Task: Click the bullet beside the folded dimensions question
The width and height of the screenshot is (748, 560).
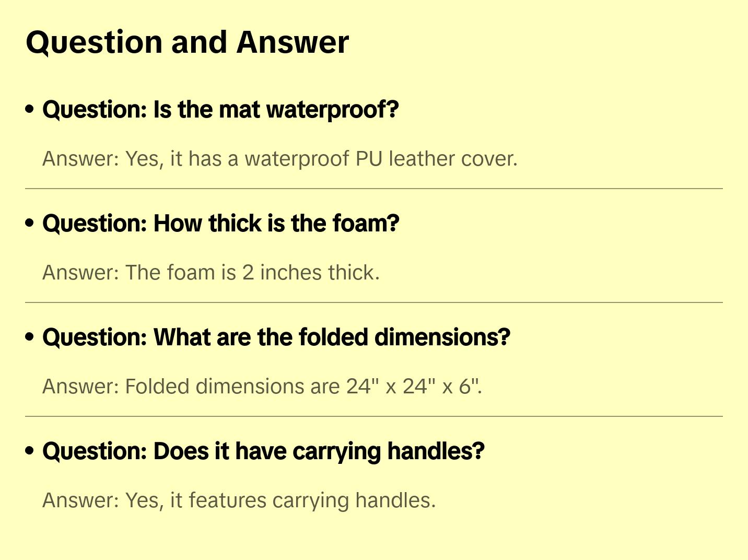Action: coord(30,337)
